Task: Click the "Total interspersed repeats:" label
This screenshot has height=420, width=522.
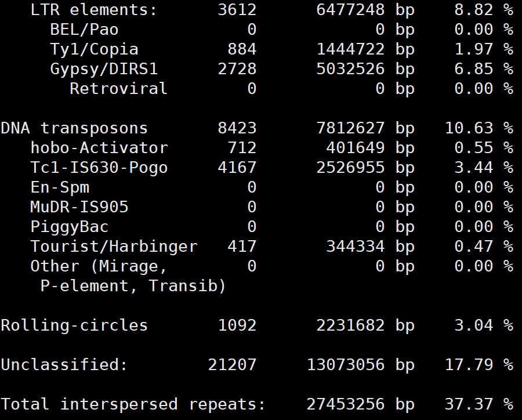Action: coord(133,404)
